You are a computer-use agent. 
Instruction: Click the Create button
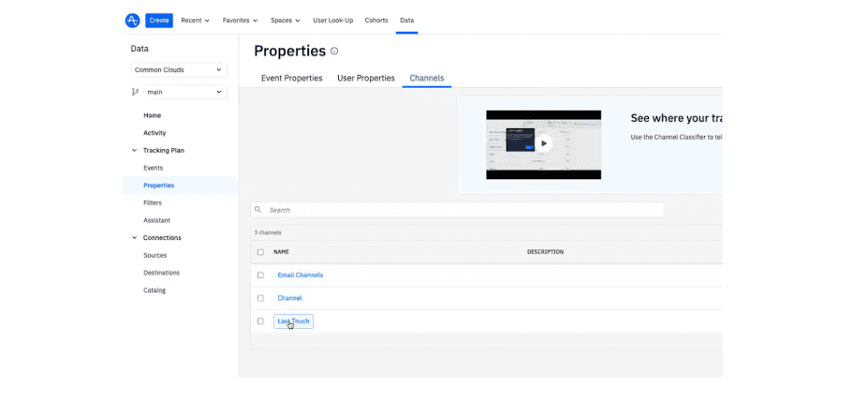[159, 21]
